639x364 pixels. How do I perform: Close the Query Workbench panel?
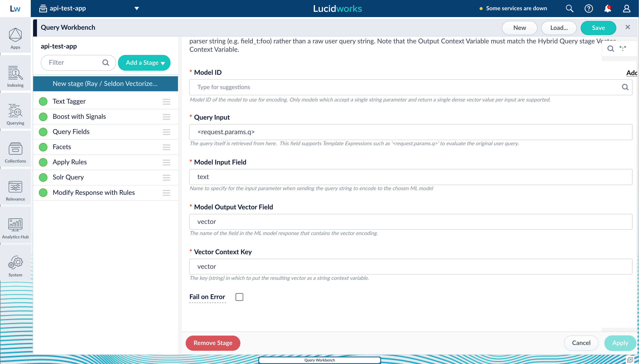coord(627,27)
